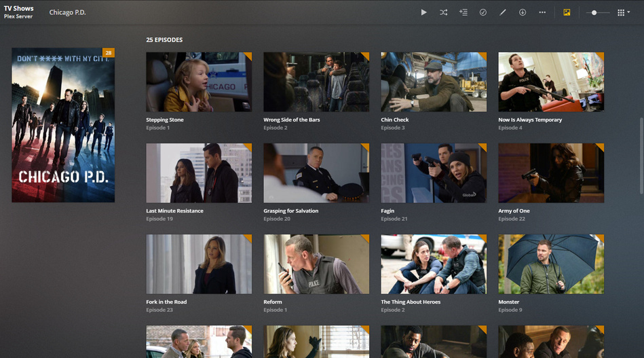Click the Fagin title text
Image resolution: width=644 pixels, height=358 pixels.
(387, 211)
